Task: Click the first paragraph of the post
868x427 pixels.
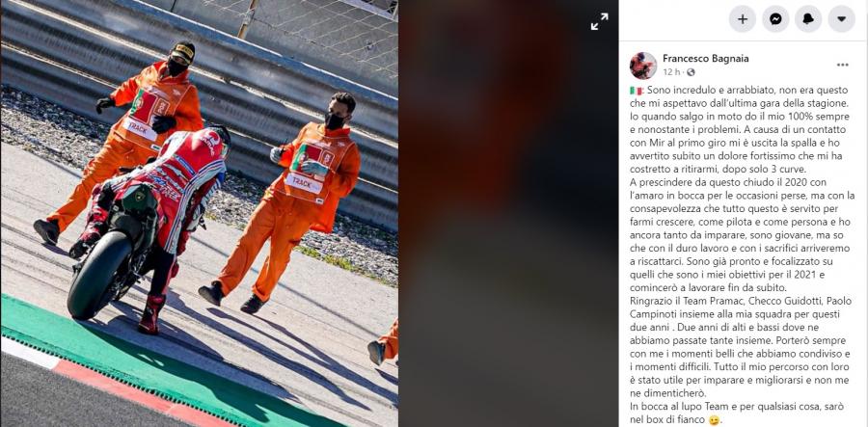Action: [x=740, y=129]
